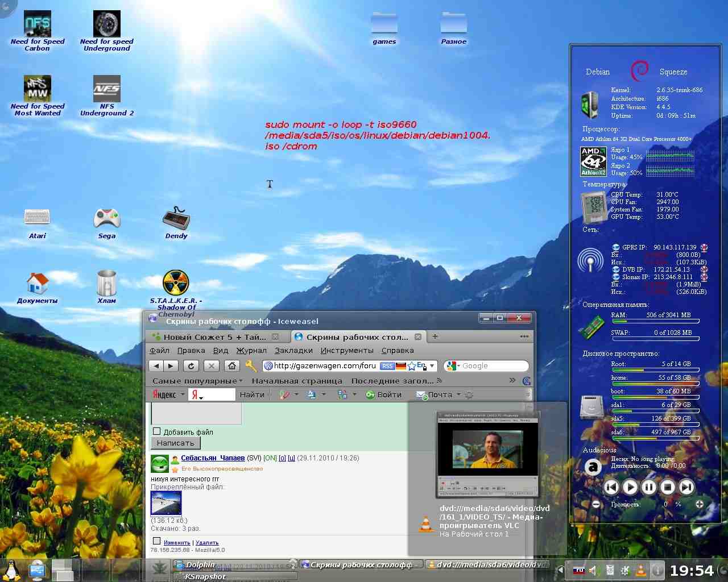Toggle the Добавить файл checkbox
Viewport: 728px width, 582px height.
(156, 431)
